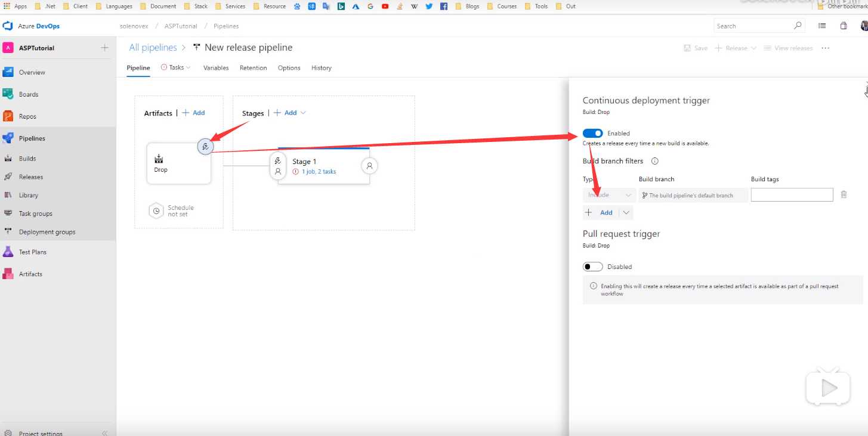Open Artifacts in the sidebar
The image size is (868, 436).
pyautogui.click(x=30, y=274)
